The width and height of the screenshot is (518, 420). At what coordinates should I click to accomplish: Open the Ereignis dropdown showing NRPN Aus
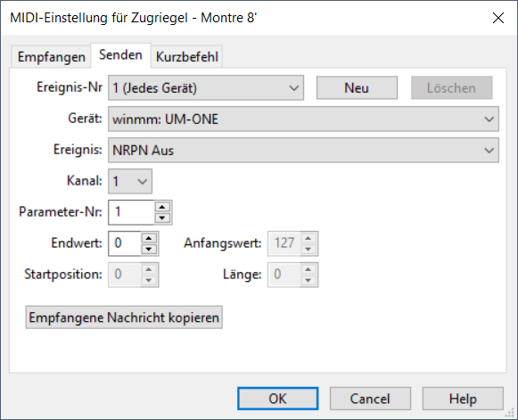pos(303,151)
